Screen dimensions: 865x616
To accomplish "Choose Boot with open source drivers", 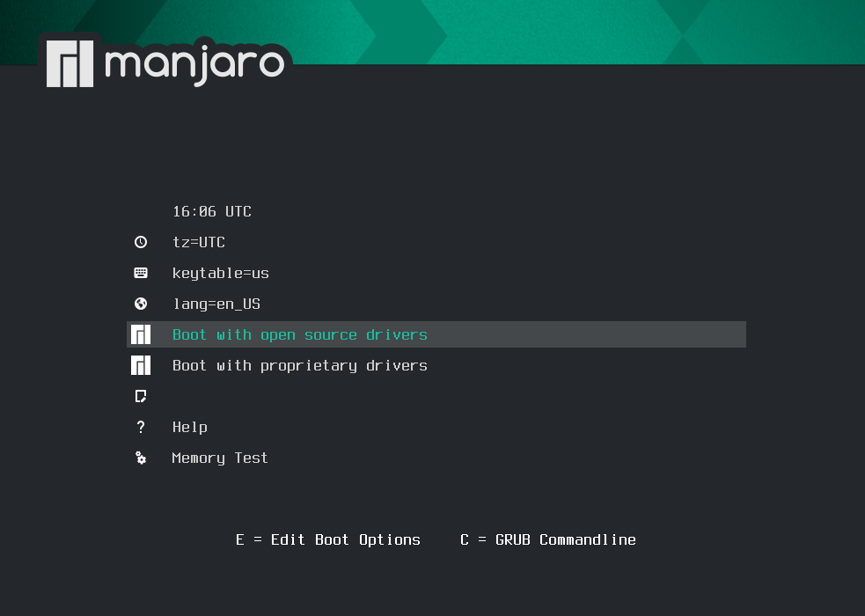I will tap(436, 334).
